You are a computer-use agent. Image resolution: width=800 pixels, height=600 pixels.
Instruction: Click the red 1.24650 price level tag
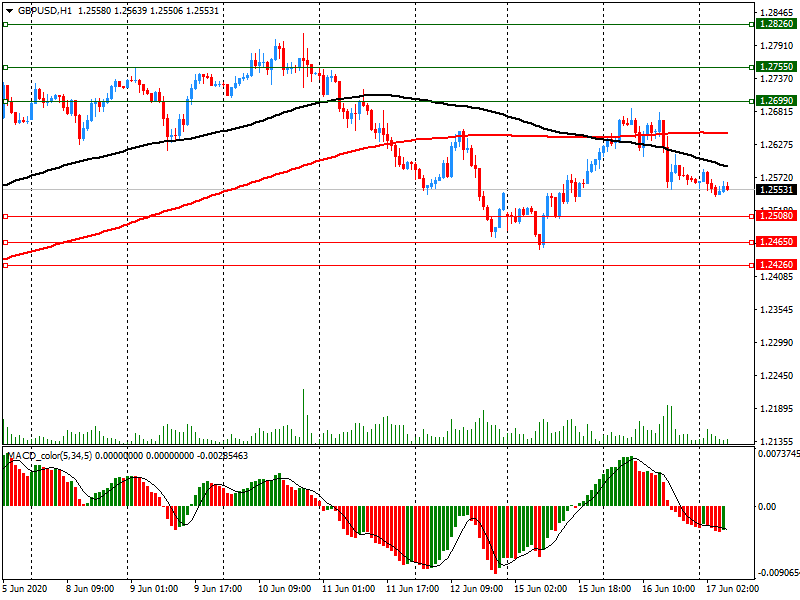coord(776,242)
